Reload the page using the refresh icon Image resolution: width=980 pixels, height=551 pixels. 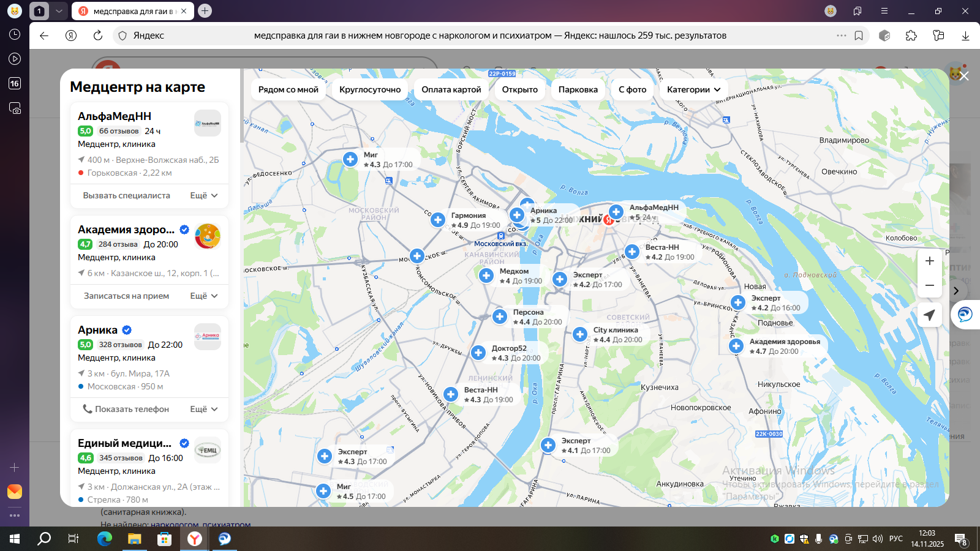point(98,36)
